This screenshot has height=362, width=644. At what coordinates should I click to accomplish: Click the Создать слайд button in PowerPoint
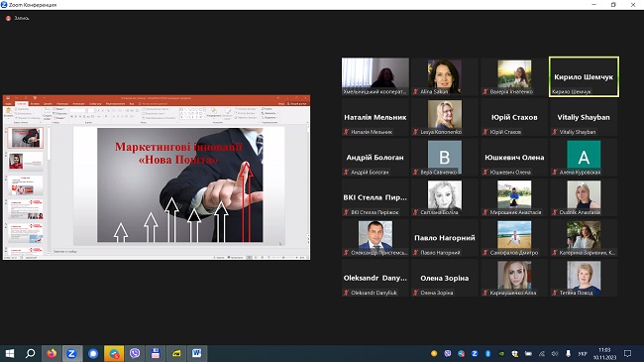click(47, 114)
